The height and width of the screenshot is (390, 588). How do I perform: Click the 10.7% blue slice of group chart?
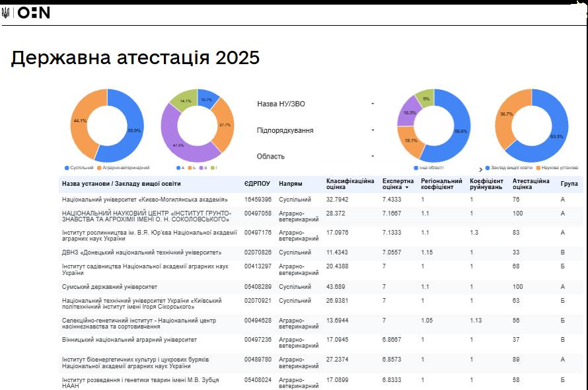207,99
